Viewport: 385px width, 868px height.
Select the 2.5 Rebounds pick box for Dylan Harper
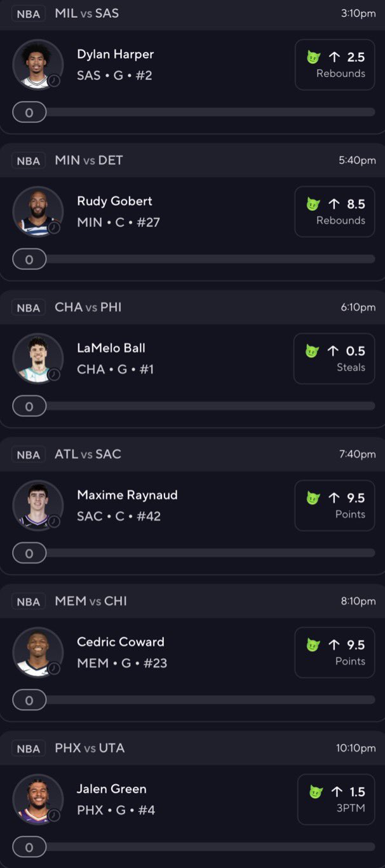tap(334, 65)
